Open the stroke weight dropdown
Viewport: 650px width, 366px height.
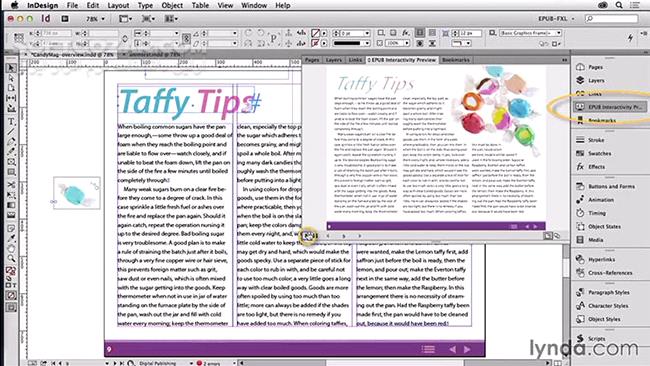click(x=367, y=33)
